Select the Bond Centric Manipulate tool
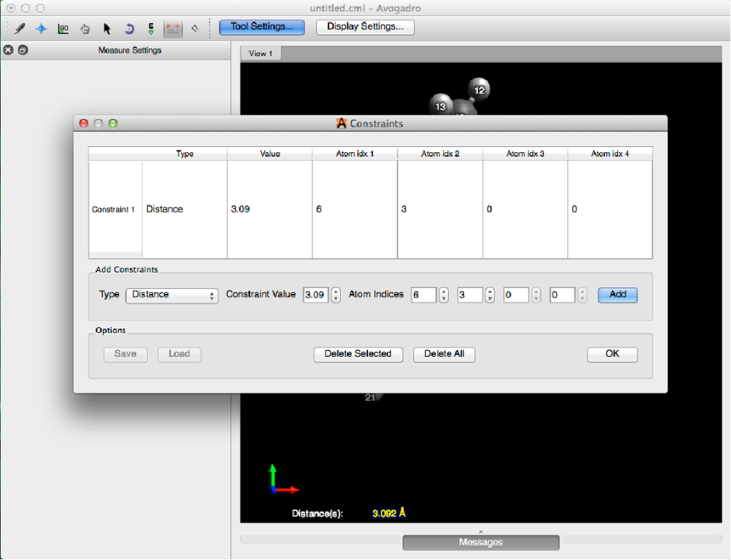Screen dimensions: 731x560 coord(63,28)
